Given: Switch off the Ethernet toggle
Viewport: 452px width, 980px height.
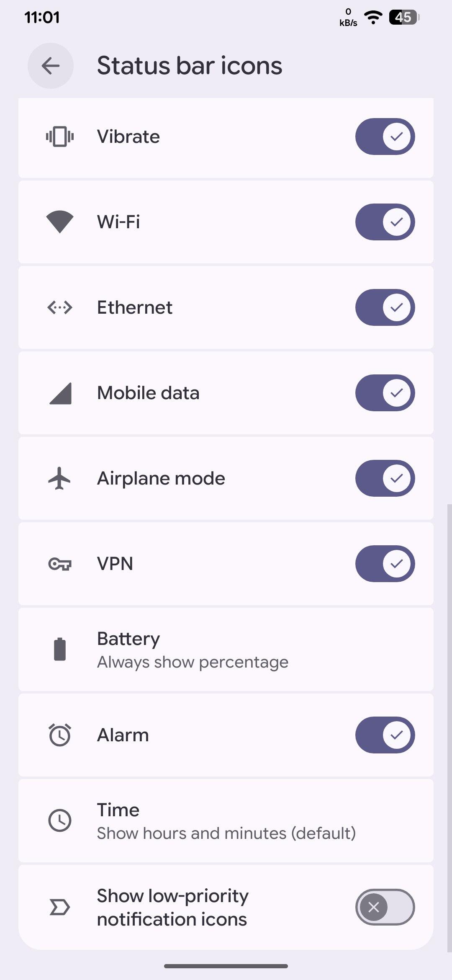Looking at the screenshot, I should pyautogui.click(x=385, y=307).
